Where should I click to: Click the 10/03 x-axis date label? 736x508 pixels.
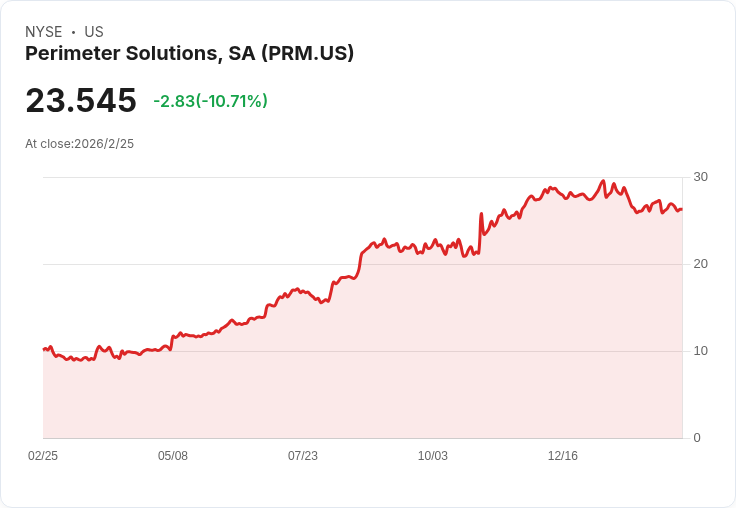click(x=433, y=455)
